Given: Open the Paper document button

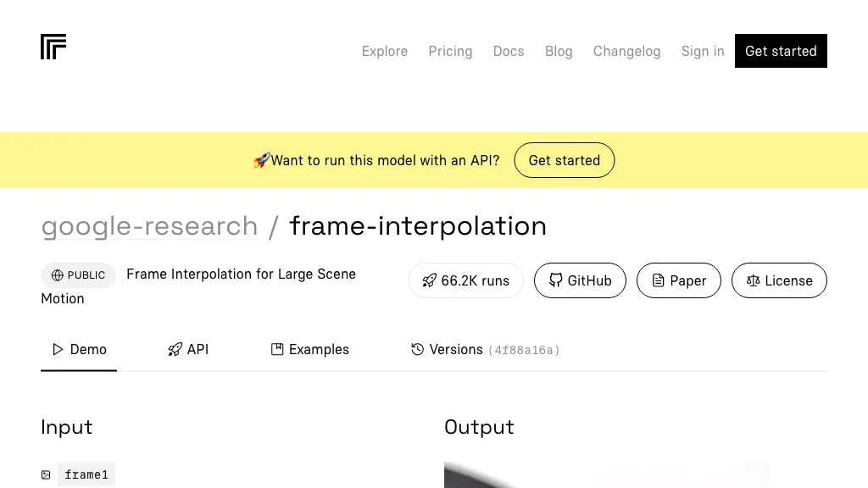Looking at the screenshot, I should point(678,280).
